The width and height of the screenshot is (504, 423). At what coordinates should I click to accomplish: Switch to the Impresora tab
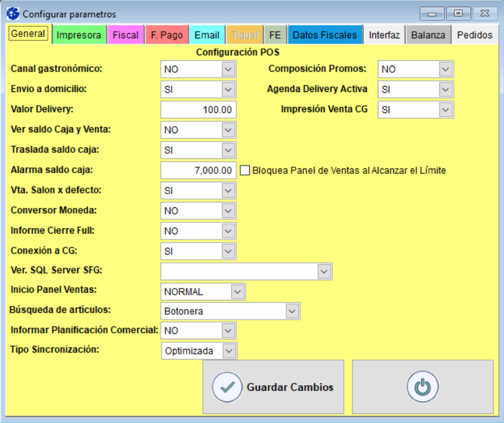pos(79,35)
